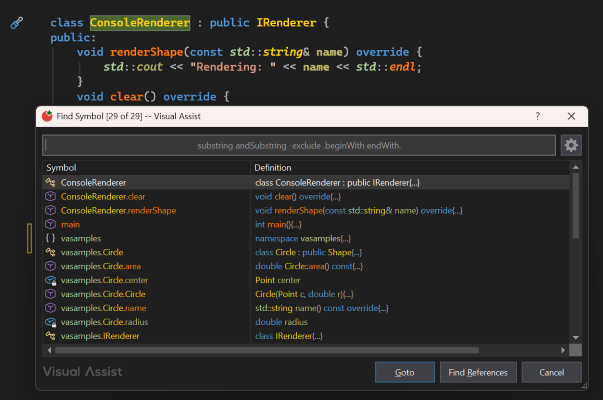Click the ConsoleRenderer class icon
Image resolution: width=603 pixels, height=400 pixels.
tap(50, 183)
